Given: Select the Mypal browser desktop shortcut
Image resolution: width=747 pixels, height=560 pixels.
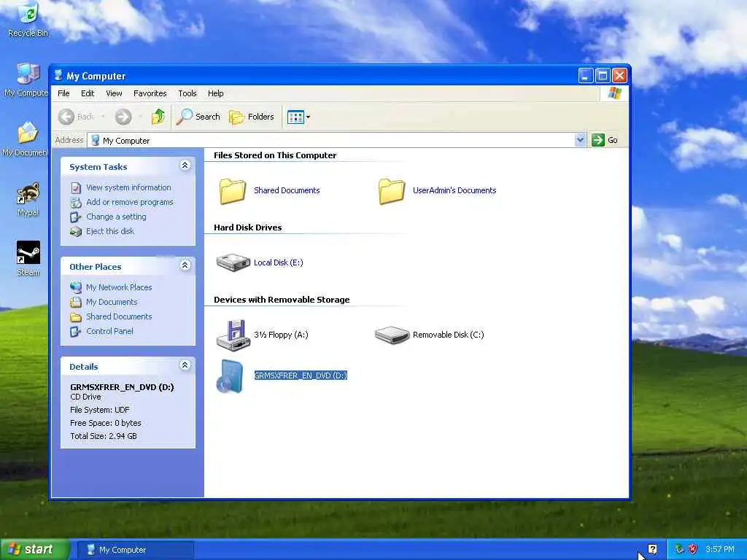Looking at the screenshot, I should [28, 200].
